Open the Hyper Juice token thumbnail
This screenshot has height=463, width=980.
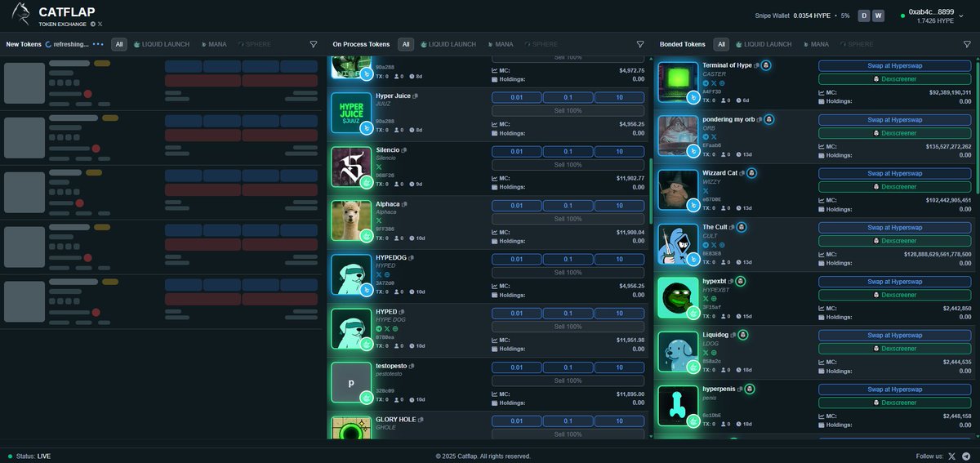pyautogui.click(x=351, y=113)
